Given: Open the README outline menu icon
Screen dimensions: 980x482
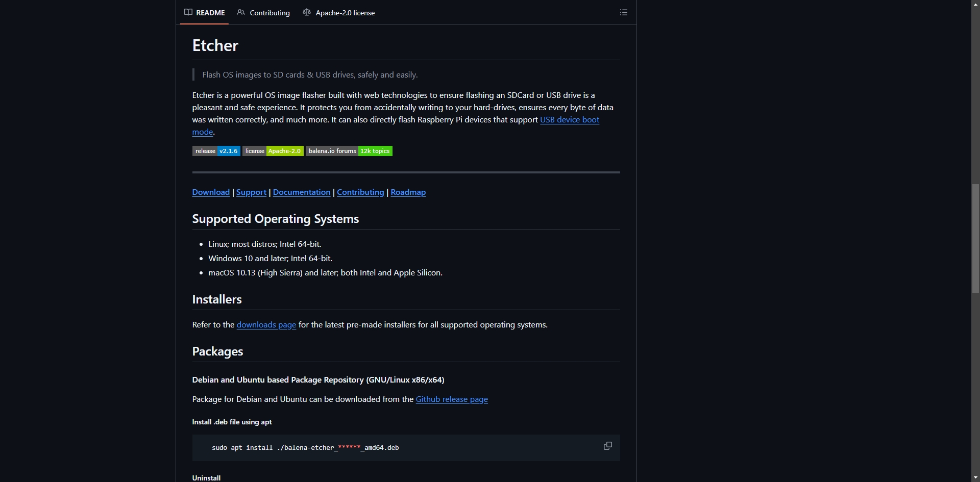Looking at the screenshot, I should (x=623, y=12).
